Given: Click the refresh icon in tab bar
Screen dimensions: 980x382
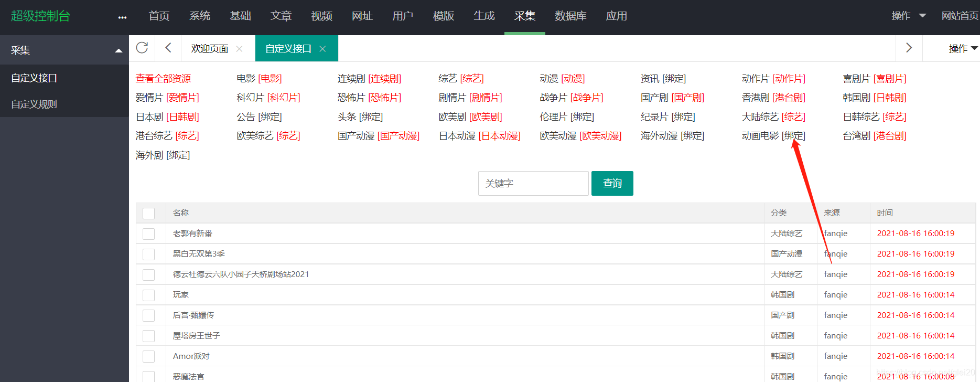Looking at the screenshot, I should (142, 48).
